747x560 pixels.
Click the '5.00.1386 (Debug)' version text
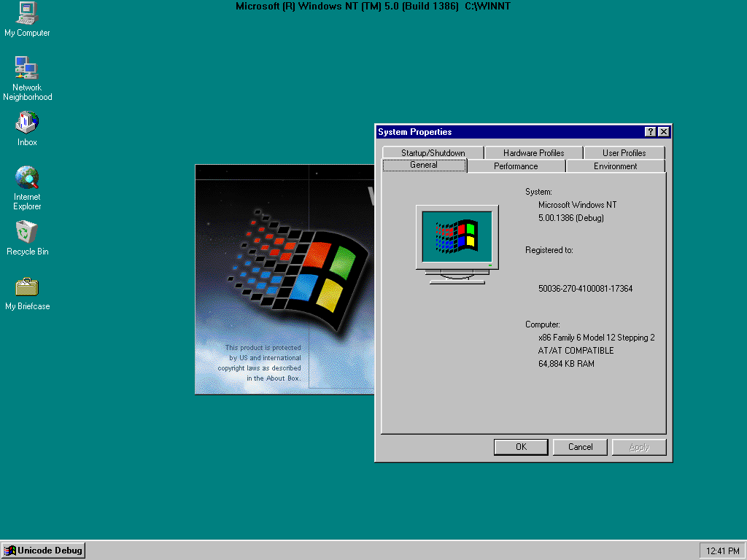[x=570, y=218]
